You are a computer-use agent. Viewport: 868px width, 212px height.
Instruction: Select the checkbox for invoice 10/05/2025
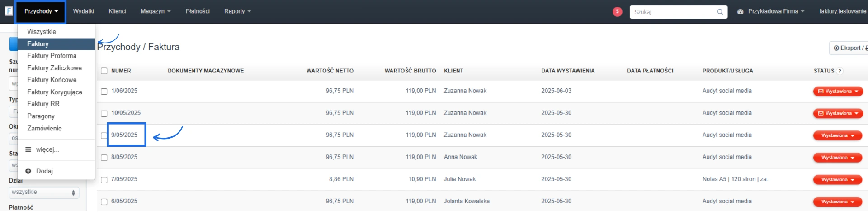(x=104, y=113)
